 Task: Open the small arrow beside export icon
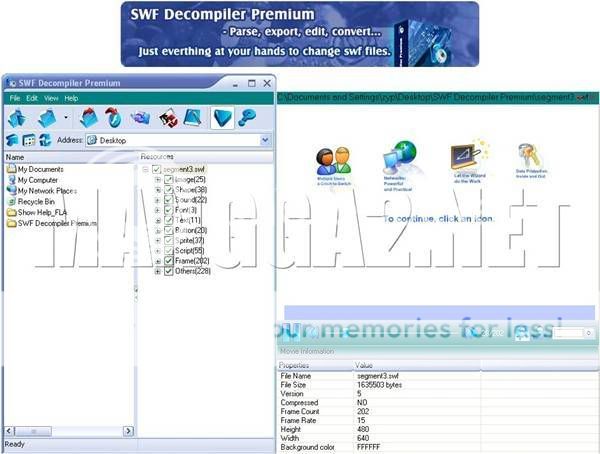(66, 118)
